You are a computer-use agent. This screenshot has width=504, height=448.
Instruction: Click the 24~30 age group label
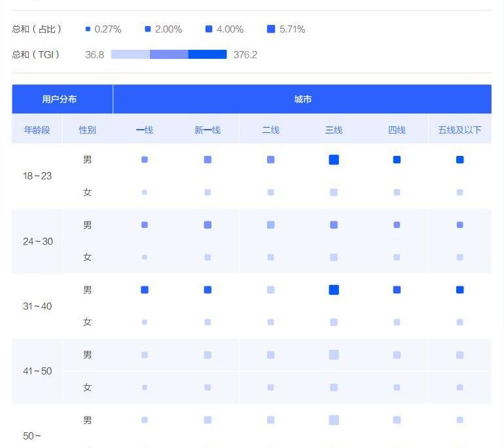pos(37,241)
